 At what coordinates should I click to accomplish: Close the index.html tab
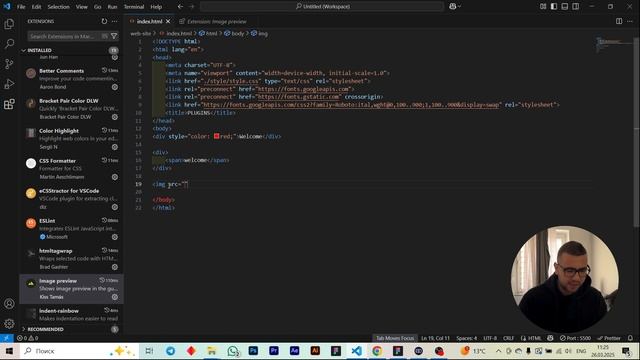tap(168, 21)
